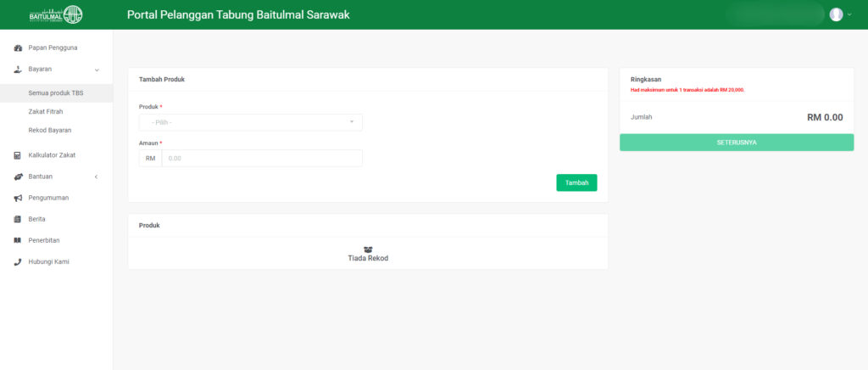The height and width of the screenshot is (370, 868).
Task: Click the Bayaran hand-coin icon
Action: [17, 70]
